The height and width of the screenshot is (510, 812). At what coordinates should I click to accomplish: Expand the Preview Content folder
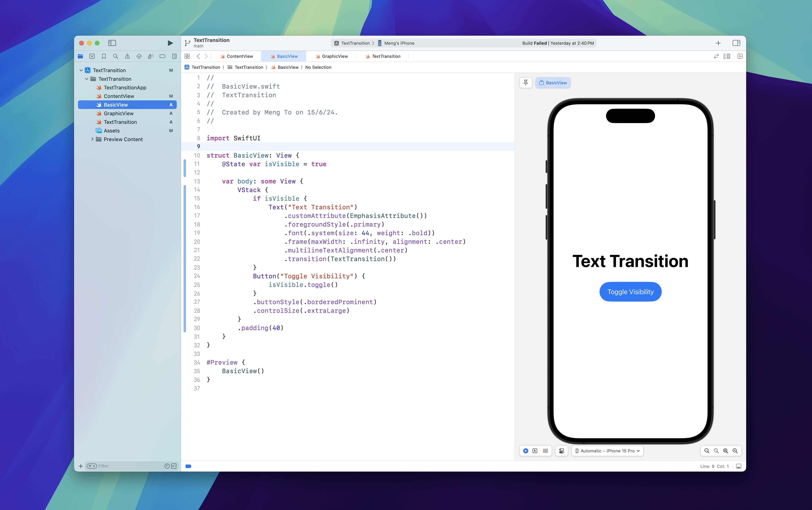click(92, 139)
